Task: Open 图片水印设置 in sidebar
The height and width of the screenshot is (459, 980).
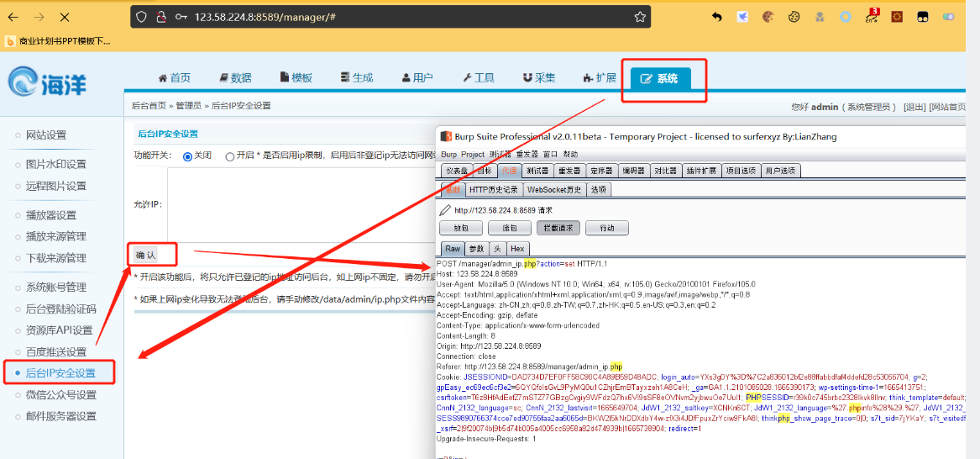Action: pyautogui.click(x=55, y=165)
